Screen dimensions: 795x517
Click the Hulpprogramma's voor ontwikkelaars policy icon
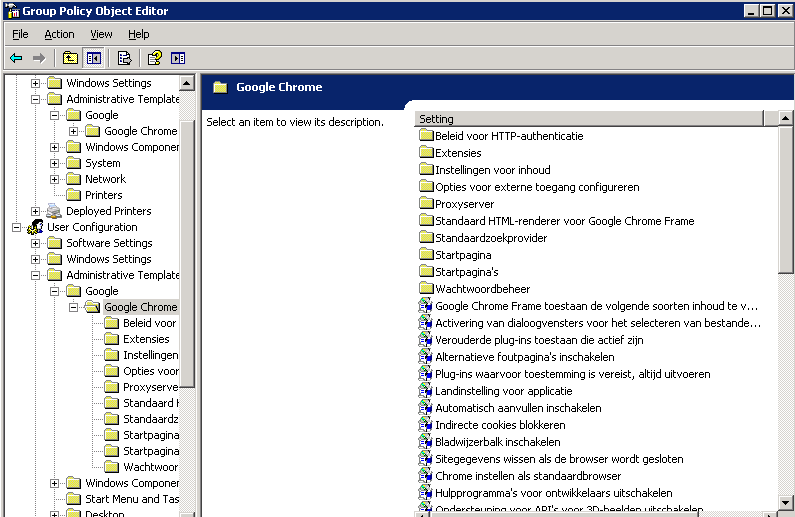(x=425, y=493)
